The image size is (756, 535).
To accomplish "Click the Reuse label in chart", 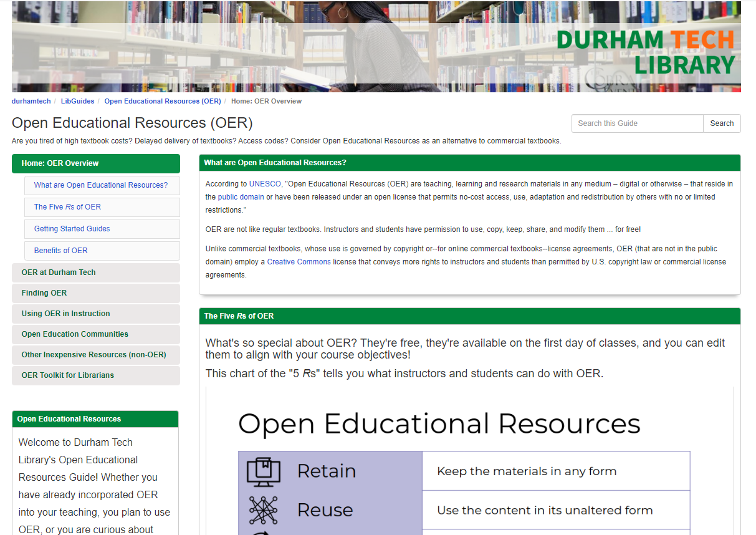I will 325,510.
